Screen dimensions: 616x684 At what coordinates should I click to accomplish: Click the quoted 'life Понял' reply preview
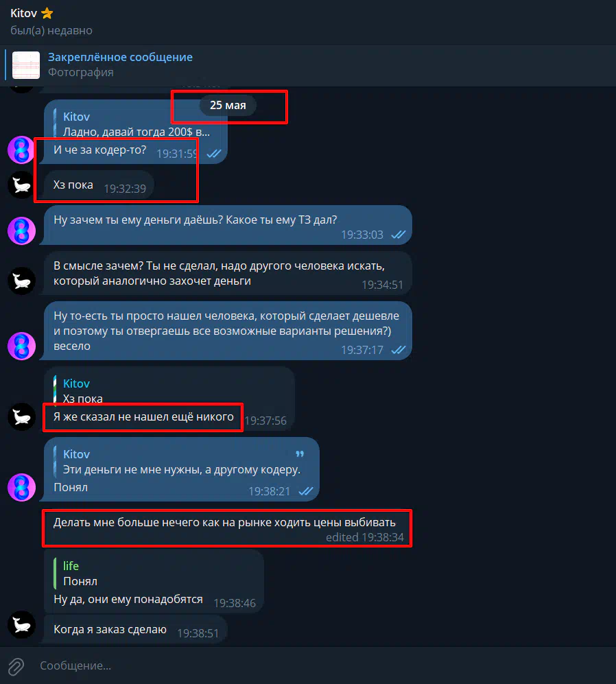coord(154,573)
